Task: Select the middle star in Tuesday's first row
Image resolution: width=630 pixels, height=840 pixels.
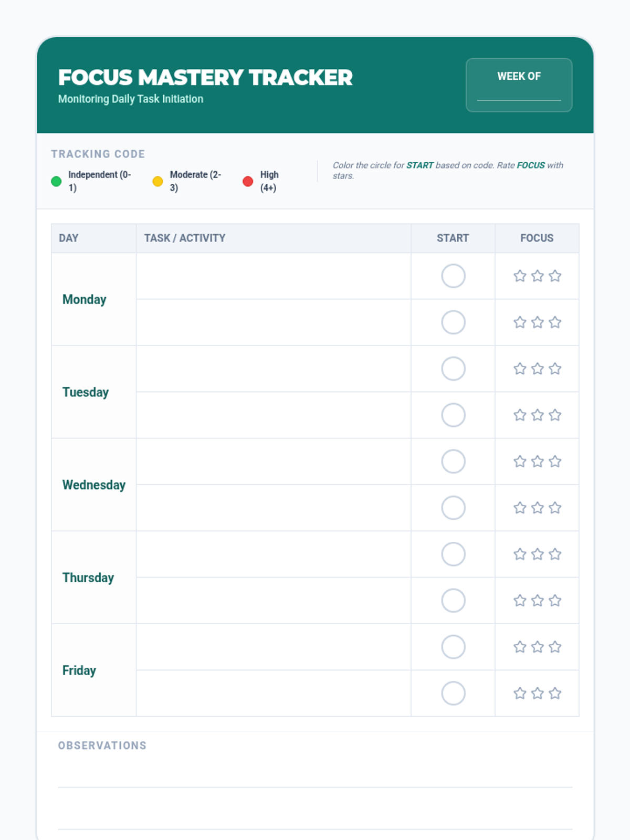Action: (537, 369)
